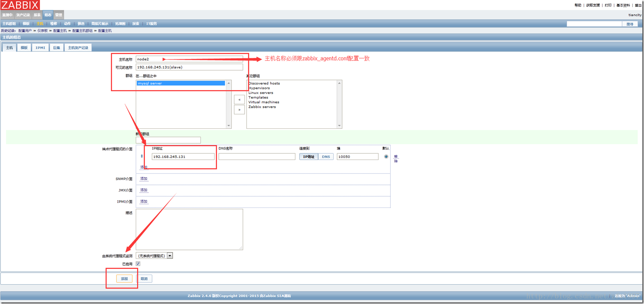
Task: Click the 取消 cancel button
Action: coord(144,279)
